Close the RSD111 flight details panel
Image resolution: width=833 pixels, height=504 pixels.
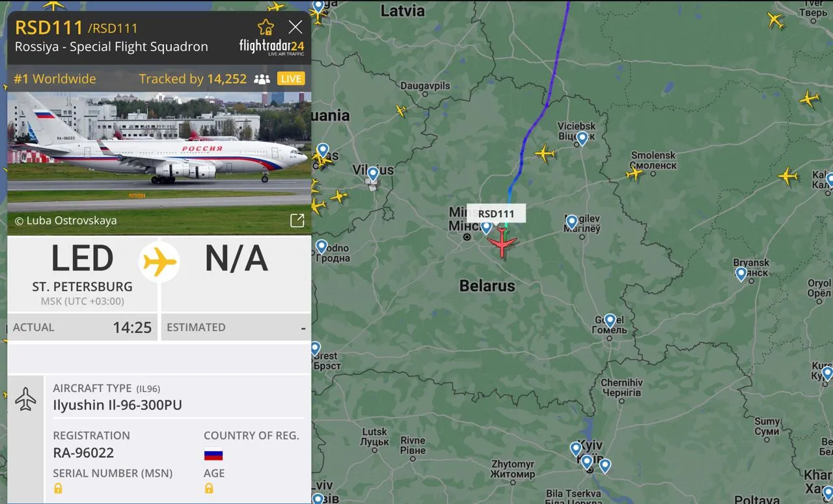point(295,27)
